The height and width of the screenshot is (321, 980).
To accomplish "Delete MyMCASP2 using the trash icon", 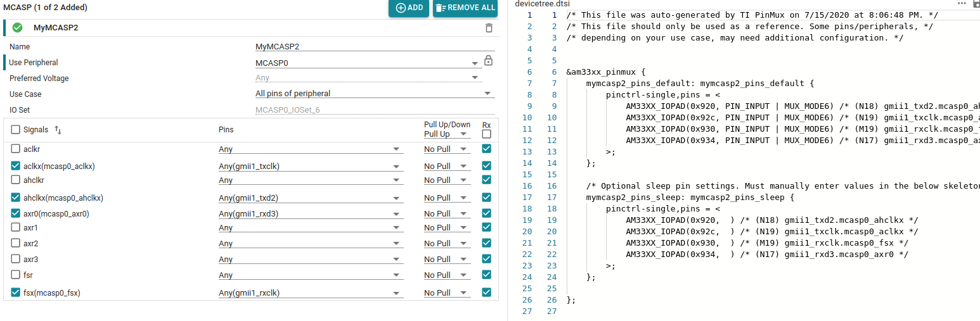I will pos(489,28).
